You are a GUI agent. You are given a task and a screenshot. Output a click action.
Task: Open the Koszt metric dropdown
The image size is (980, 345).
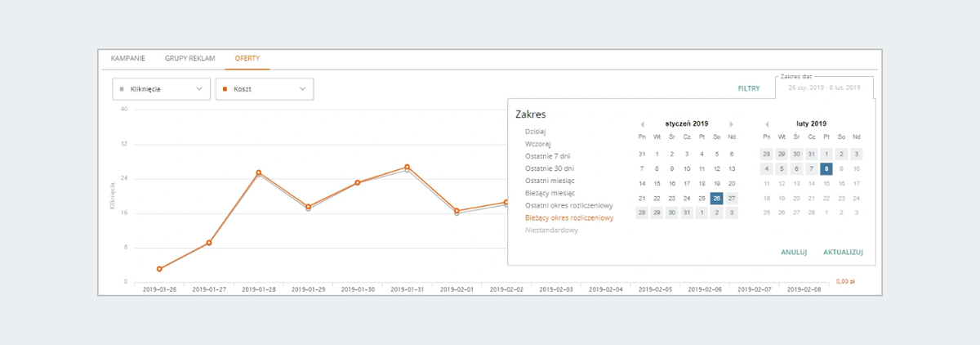pos(265,89)
